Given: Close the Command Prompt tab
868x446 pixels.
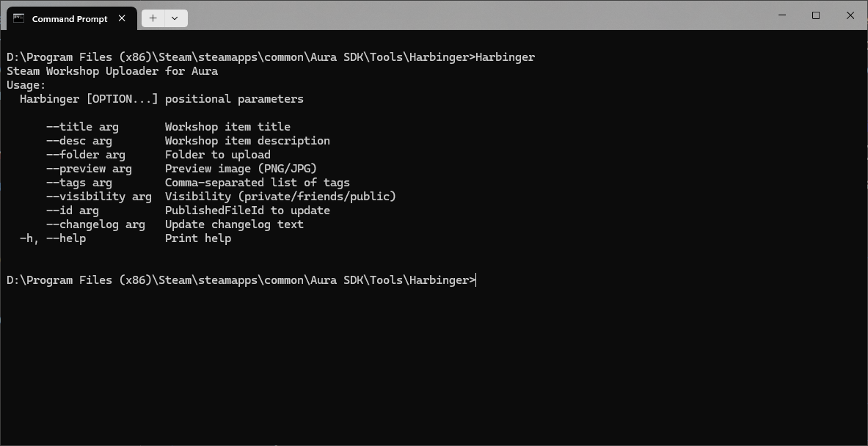Looking at the screenshot, I should [x=122, y=18].
